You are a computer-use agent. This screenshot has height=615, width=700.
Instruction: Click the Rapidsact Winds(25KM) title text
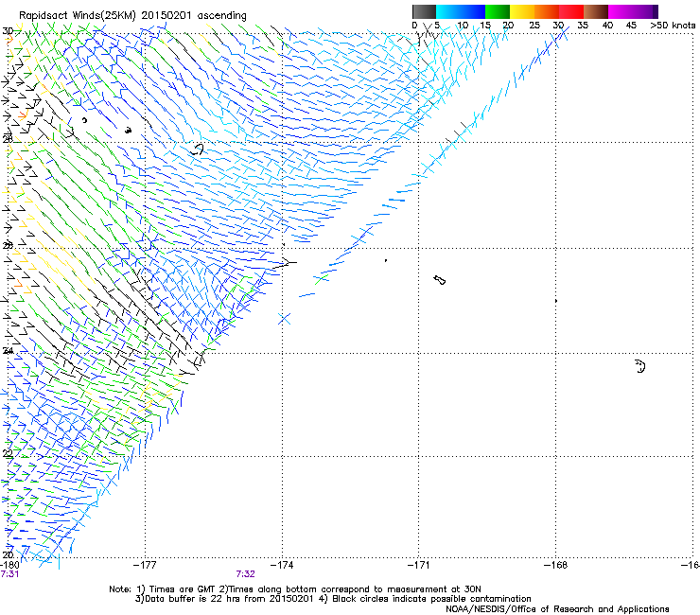click(132, 16)
